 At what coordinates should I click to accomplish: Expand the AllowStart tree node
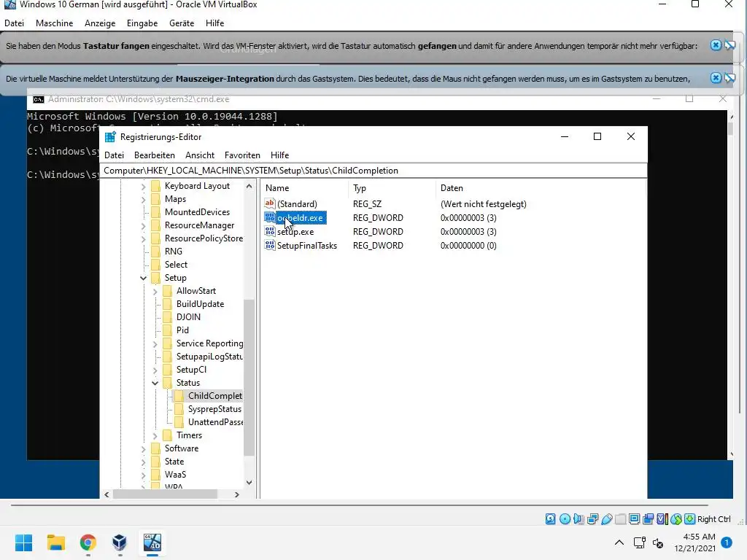[155, 291]
